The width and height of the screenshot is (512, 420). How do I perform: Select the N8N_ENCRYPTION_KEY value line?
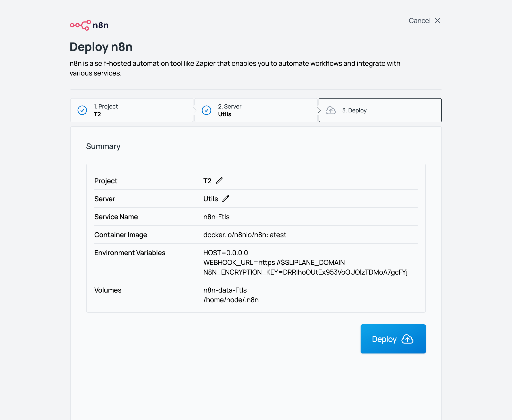click(306, 272)
